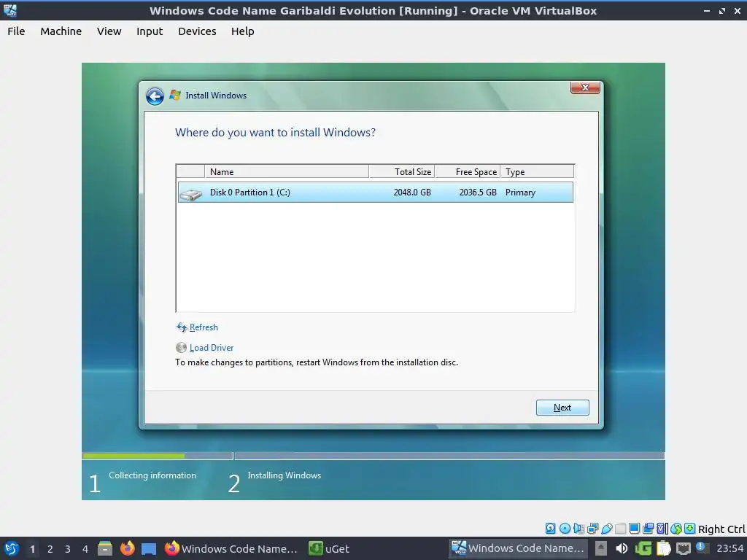Click the volume speaker tray icon
Viewport: 747px width, 560px height.
622,548
